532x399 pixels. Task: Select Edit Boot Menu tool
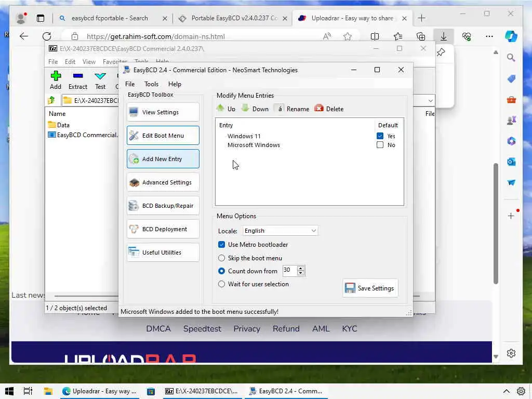[x=163, y=136]
